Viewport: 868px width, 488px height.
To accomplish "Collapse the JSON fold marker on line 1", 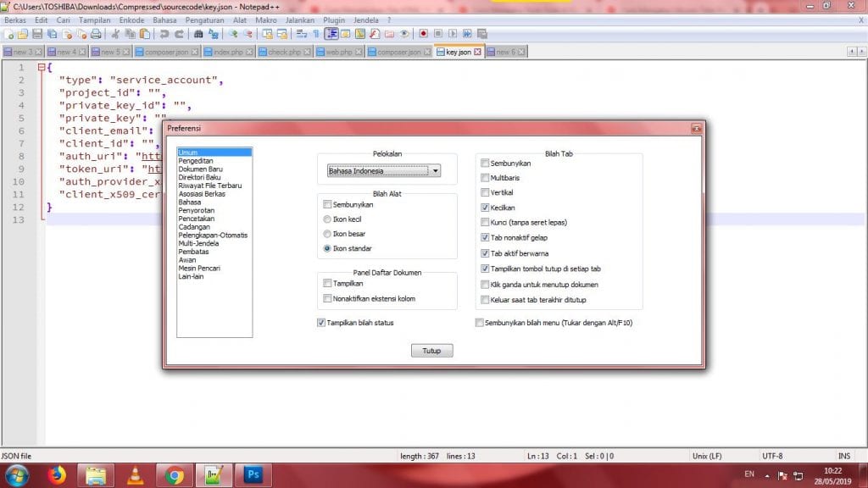I will point(42,68).
